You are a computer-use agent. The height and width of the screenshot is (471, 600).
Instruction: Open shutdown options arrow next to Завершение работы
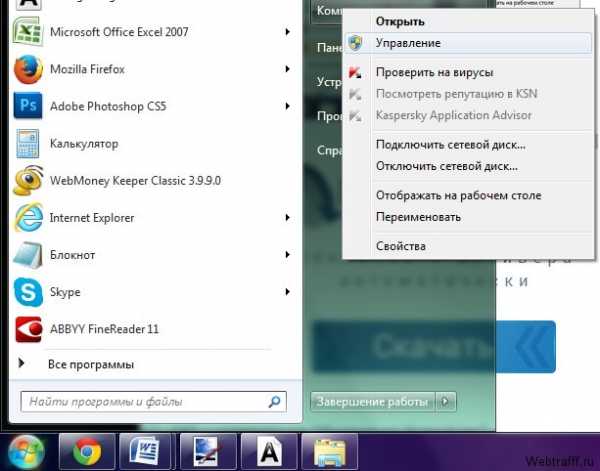click(445, 401)
